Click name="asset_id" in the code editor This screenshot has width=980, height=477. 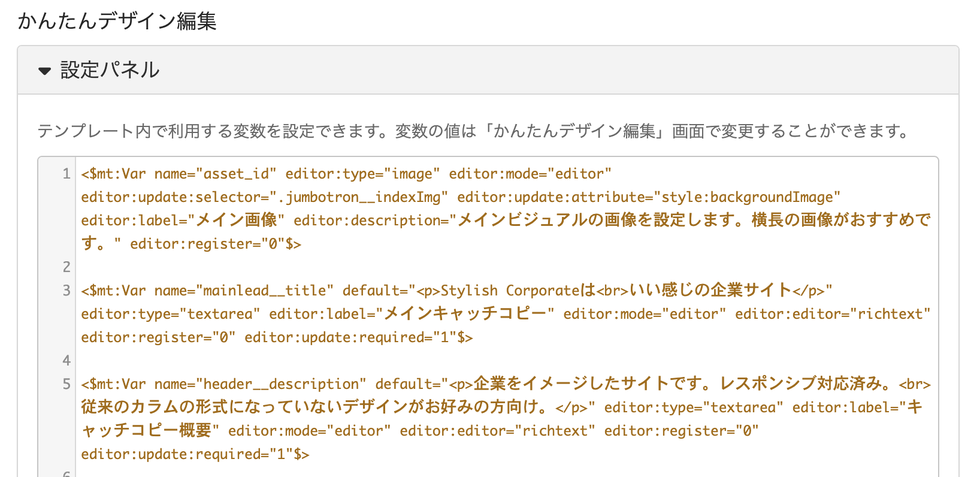[215, 174]
